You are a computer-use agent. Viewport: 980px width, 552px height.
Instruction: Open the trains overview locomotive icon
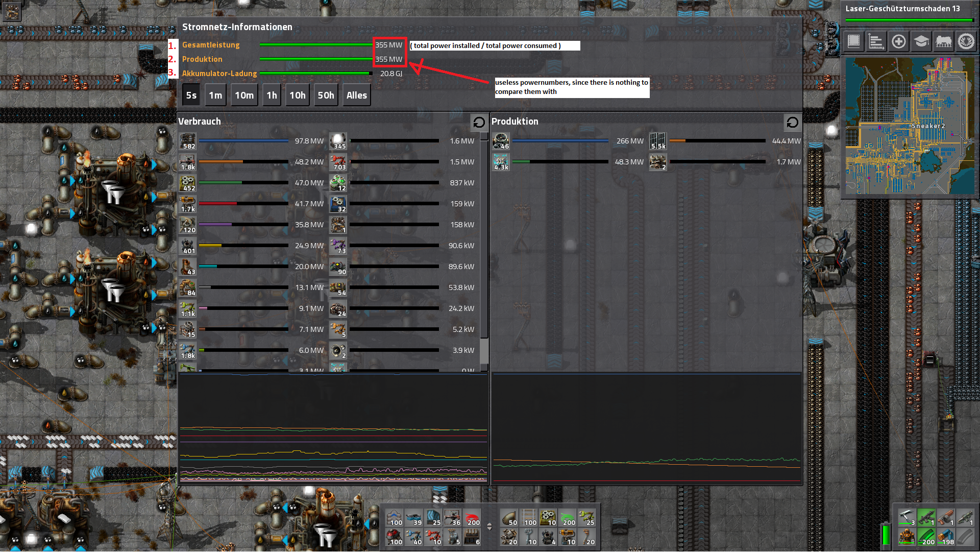pyautogui.click(x=944, y=41)
